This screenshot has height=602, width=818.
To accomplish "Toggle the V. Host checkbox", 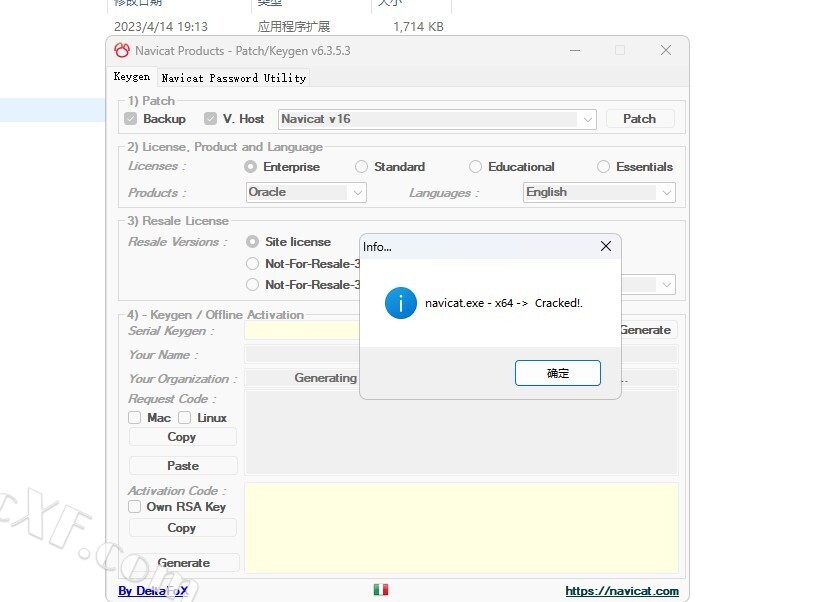I will (x=210, y=119).
